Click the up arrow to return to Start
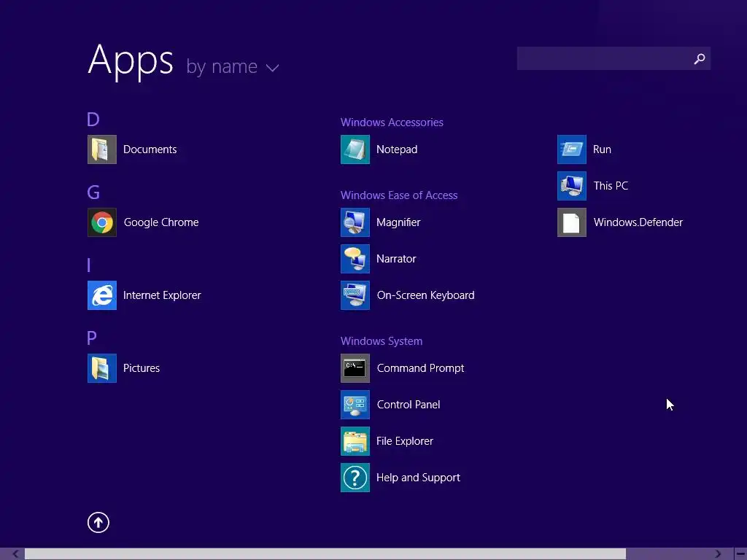The image size is (747, 560). 98,522
